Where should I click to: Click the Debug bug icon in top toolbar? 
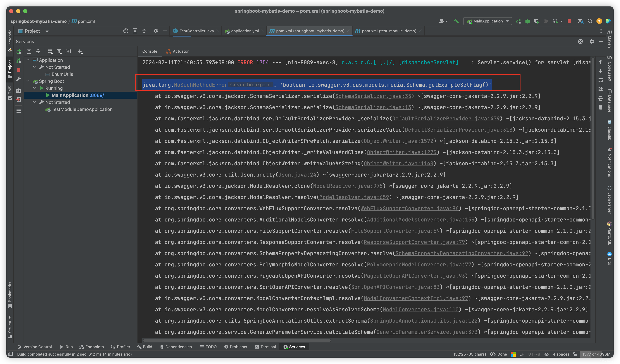tap(528, 21)
